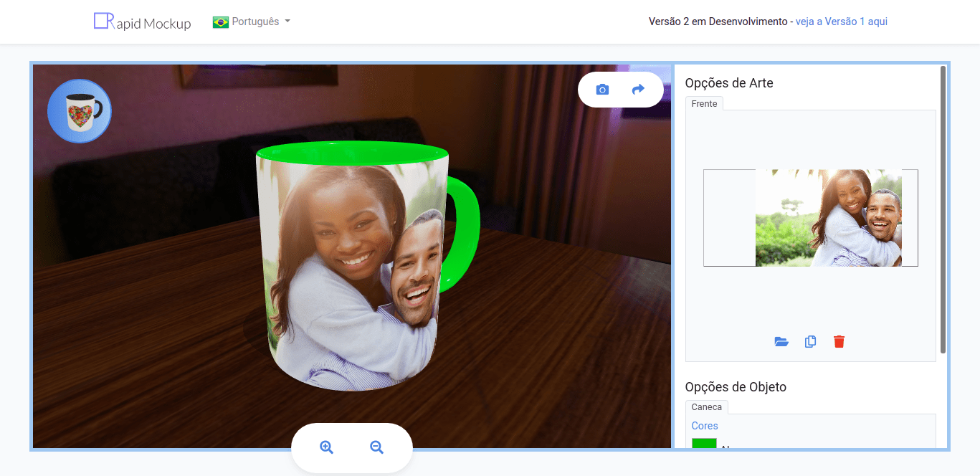The width and height of the screenshot is (980, 476).
Task: Click the share arrow icon
Action: [x=638, y=89]
